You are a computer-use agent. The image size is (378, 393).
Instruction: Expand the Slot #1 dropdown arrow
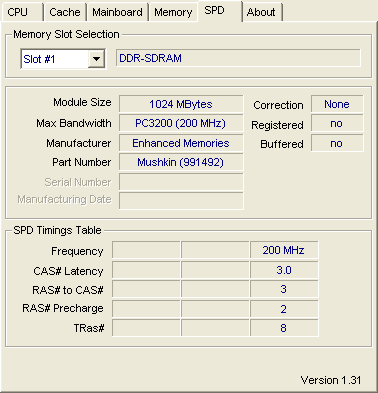(96, 59)
